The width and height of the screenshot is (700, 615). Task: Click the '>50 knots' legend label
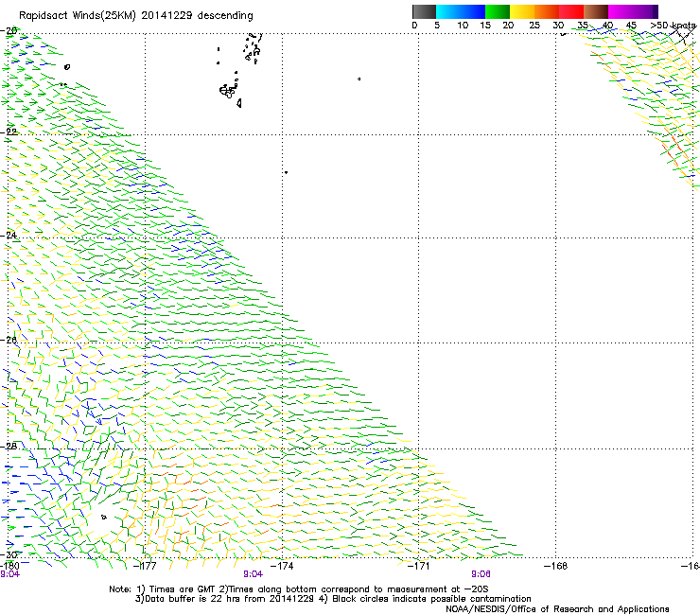pyautogui.click(x=674, y=26)
